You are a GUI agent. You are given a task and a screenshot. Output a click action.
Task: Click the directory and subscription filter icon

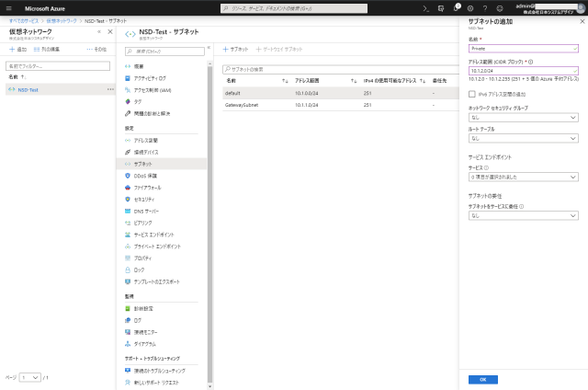pos(441,8)
